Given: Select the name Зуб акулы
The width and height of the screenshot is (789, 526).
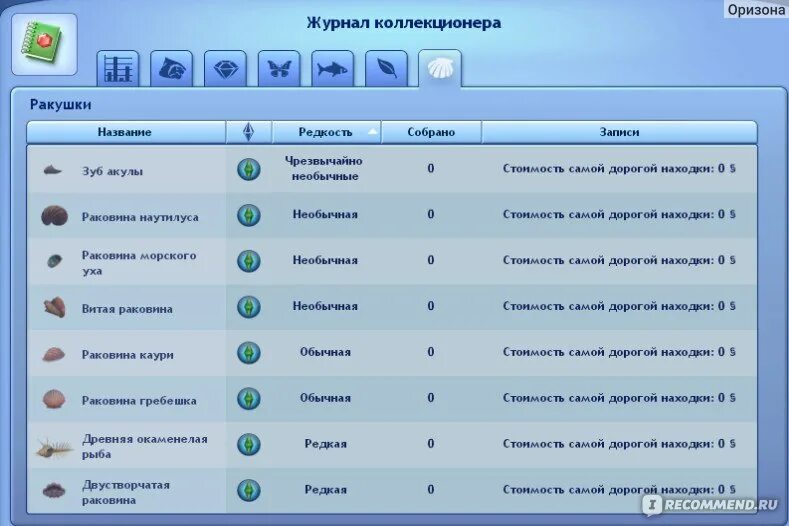Looking at the screenshot, I should tap(112, 171).
